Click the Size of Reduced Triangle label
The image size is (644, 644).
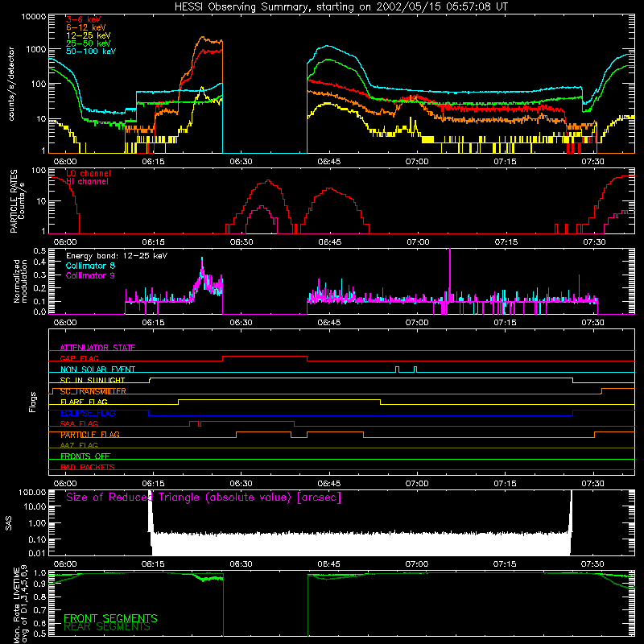[204, 497]
